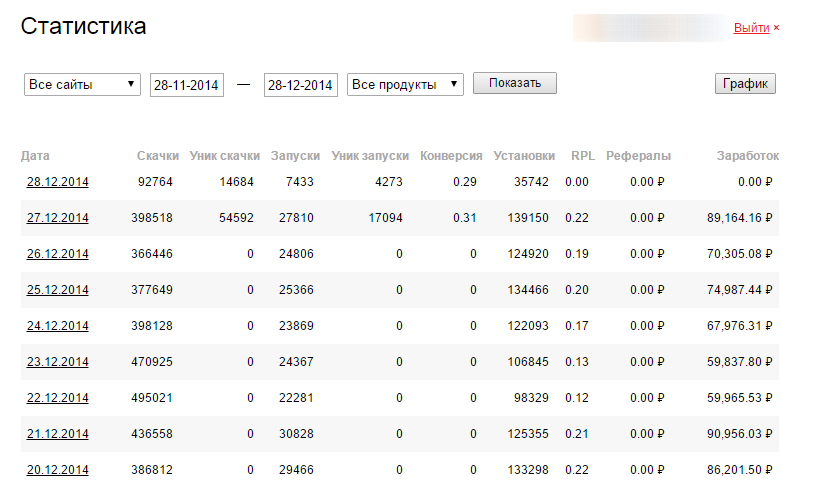Select the 26.12.2014 date link
820x483 pixels.
57,254
